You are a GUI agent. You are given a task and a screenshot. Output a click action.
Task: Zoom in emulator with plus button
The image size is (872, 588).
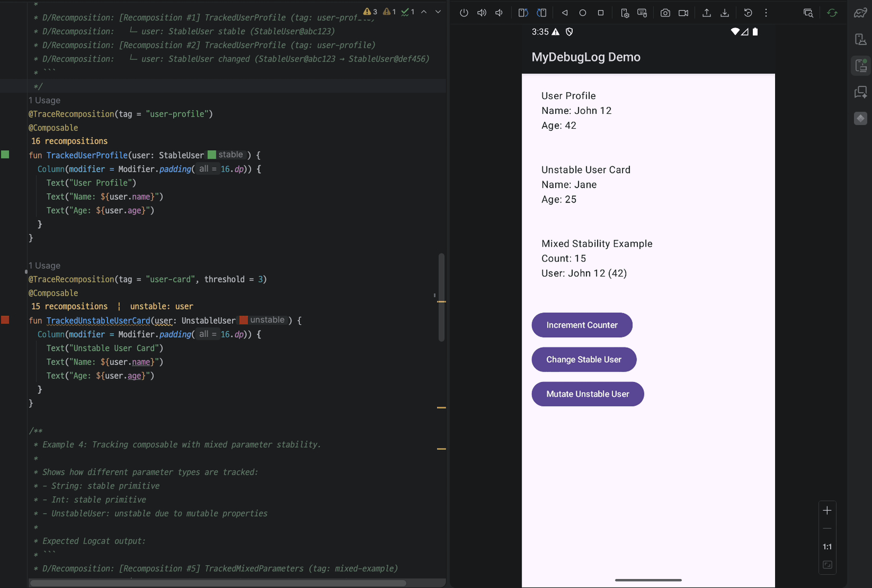pos(827,510)
